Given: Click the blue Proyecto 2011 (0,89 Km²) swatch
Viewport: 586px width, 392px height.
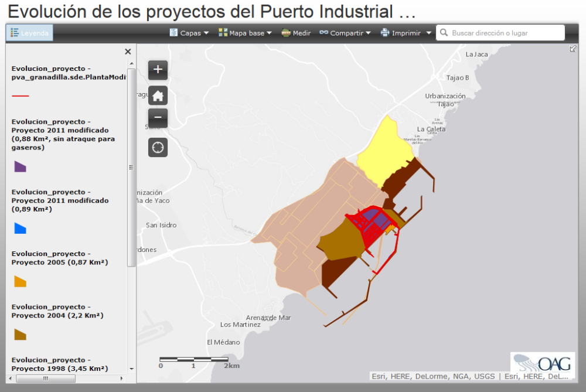Looking at the screenshot, I should (x=20, y=229).
